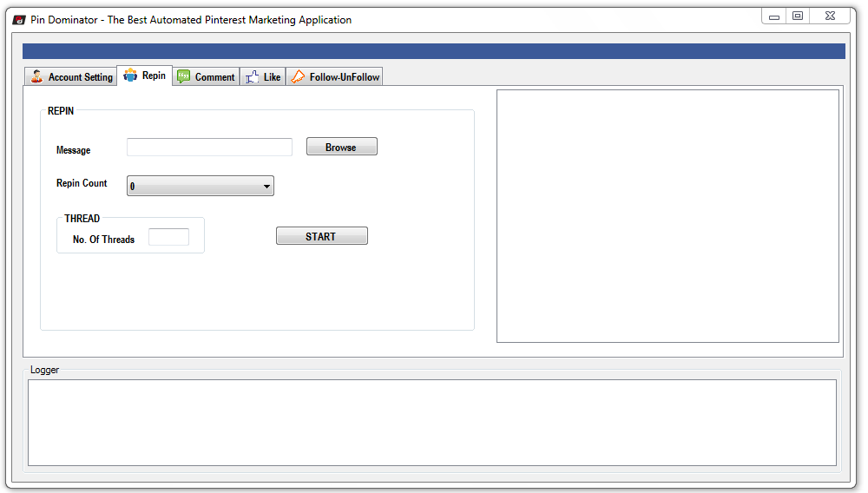Click the large blank panel right of REPIN
This screenshot has width=868, height=493.
667,216
